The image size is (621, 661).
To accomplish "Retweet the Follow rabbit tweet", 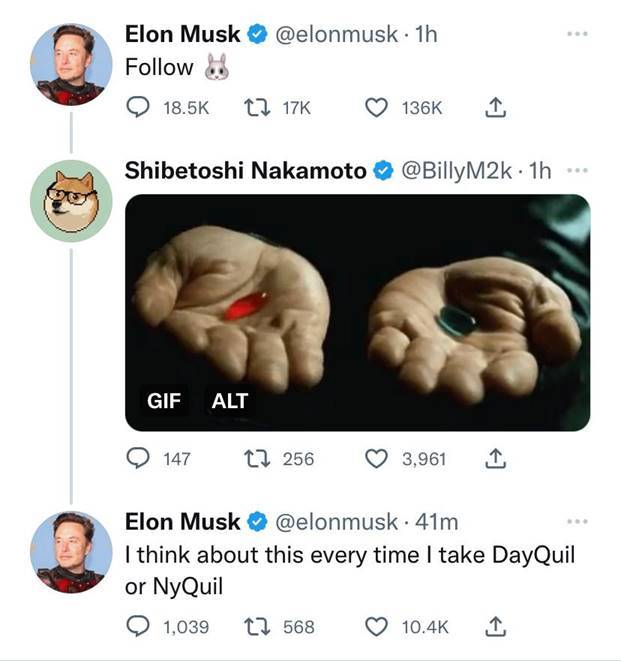I will pyautogui.click(x=255, y=107).
